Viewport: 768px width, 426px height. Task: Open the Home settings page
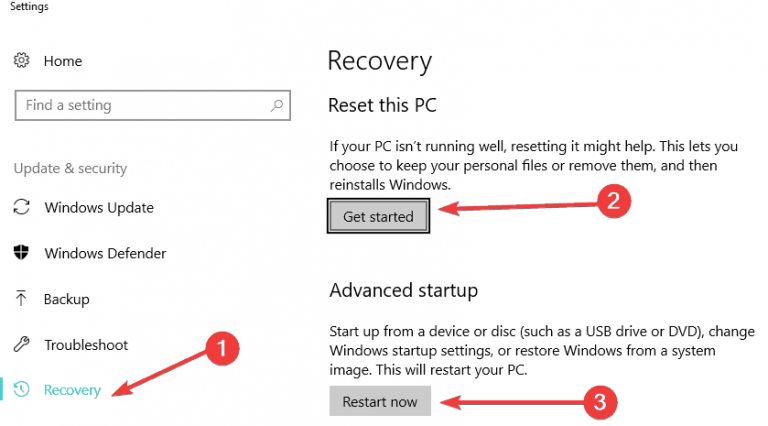point(63,61)
